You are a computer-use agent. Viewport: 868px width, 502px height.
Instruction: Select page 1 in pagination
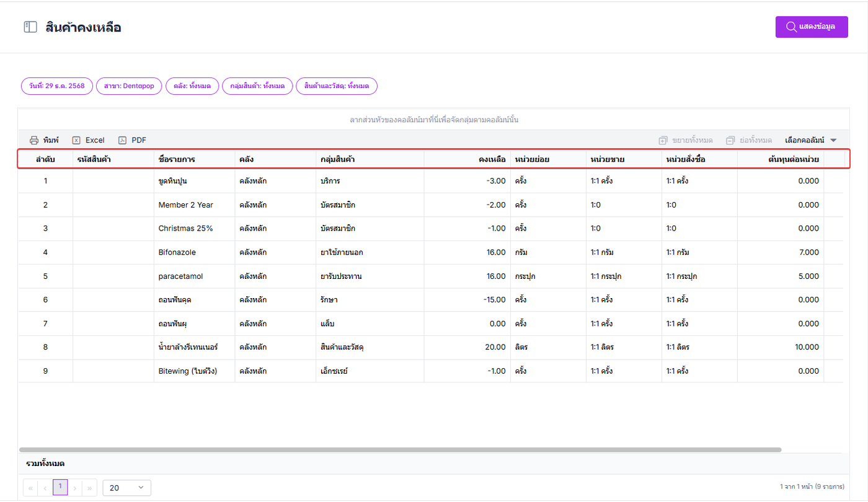(60, 487)
